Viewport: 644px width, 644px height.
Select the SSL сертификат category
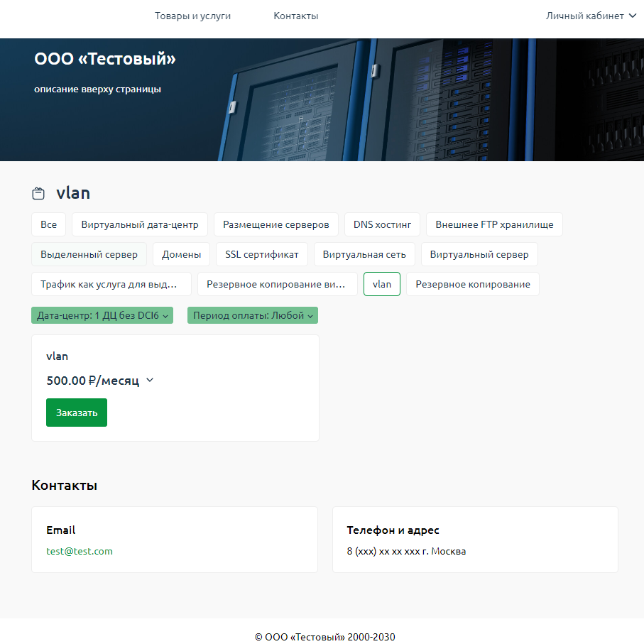coord(262,254)
